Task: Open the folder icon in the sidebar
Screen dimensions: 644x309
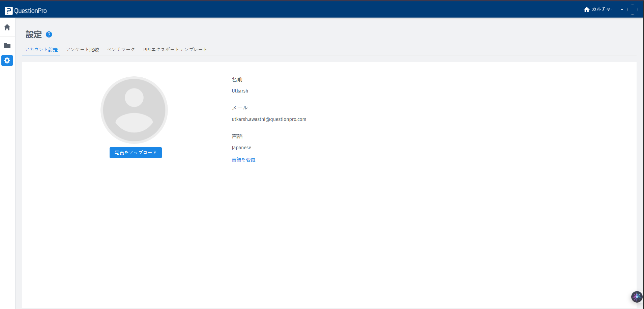Action: tap(7, 46)
